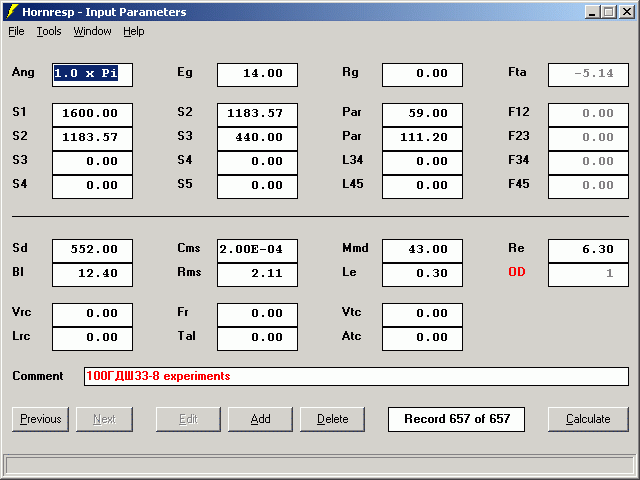640x480 pixels.
Task: Click the red OD label
Action: (x=517, y=272)
